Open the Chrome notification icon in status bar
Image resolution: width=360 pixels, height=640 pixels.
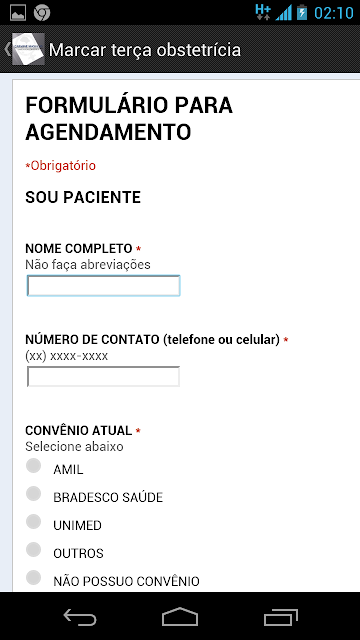(x=42, y=13)
